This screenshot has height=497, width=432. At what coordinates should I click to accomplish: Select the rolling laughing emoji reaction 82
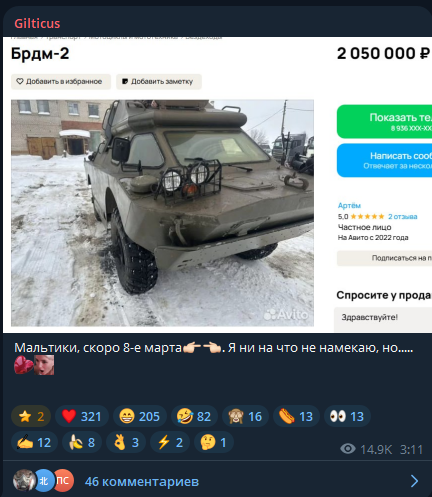194,416
